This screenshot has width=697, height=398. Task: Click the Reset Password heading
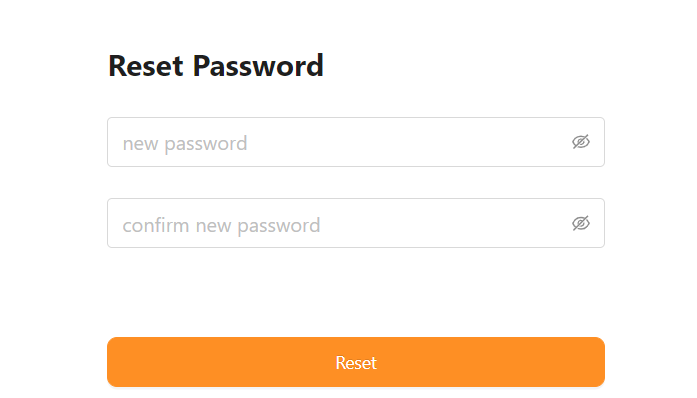(x=216, y=66)
